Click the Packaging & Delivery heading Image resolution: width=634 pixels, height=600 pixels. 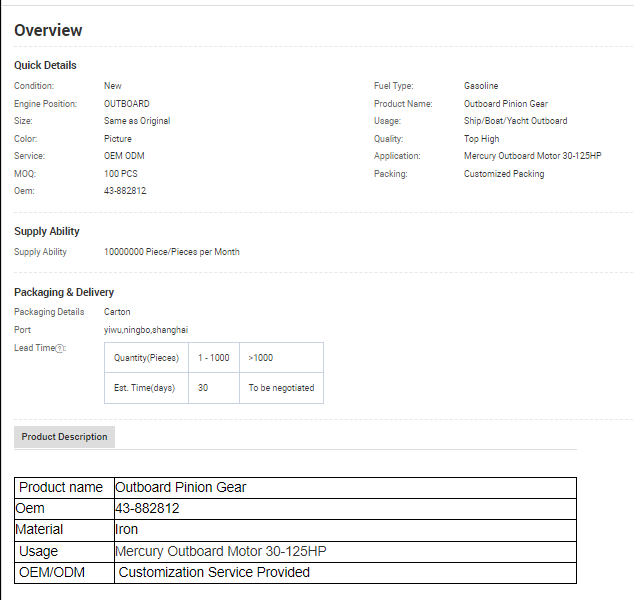[64, 292]
